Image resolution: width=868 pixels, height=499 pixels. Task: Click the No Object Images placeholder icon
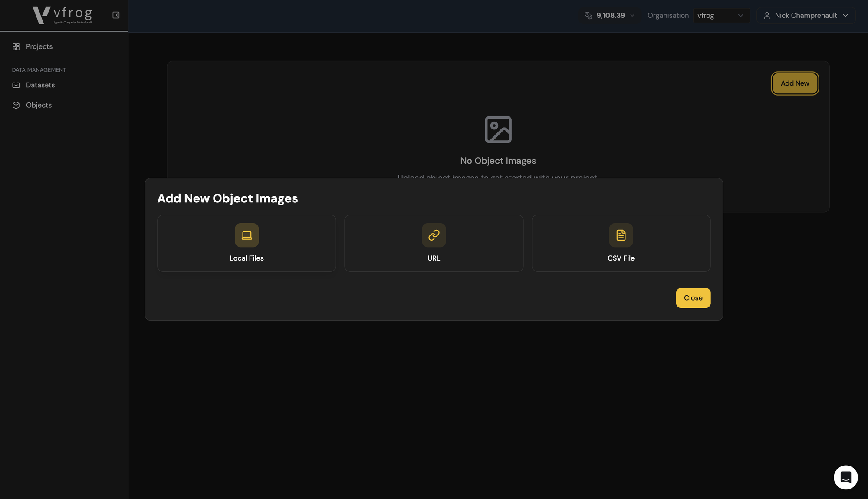coord(498,129)
